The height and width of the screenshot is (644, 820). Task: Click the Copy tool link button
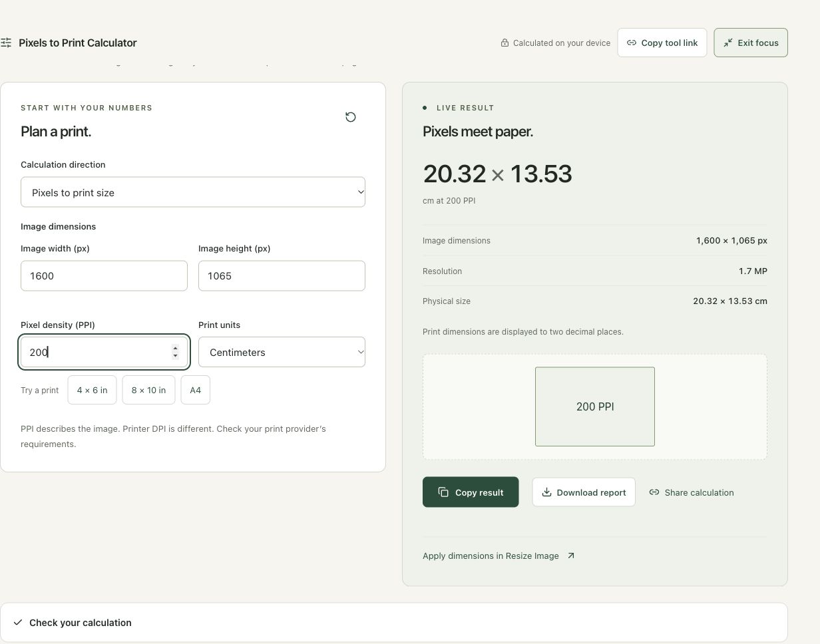point(662,43)
